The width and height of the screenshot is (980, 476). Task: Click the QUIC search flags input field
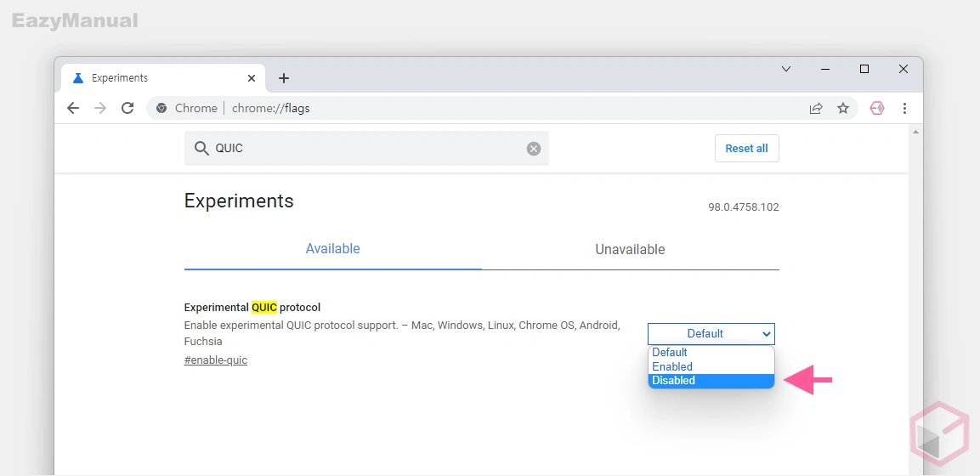(x=366, y=149)
